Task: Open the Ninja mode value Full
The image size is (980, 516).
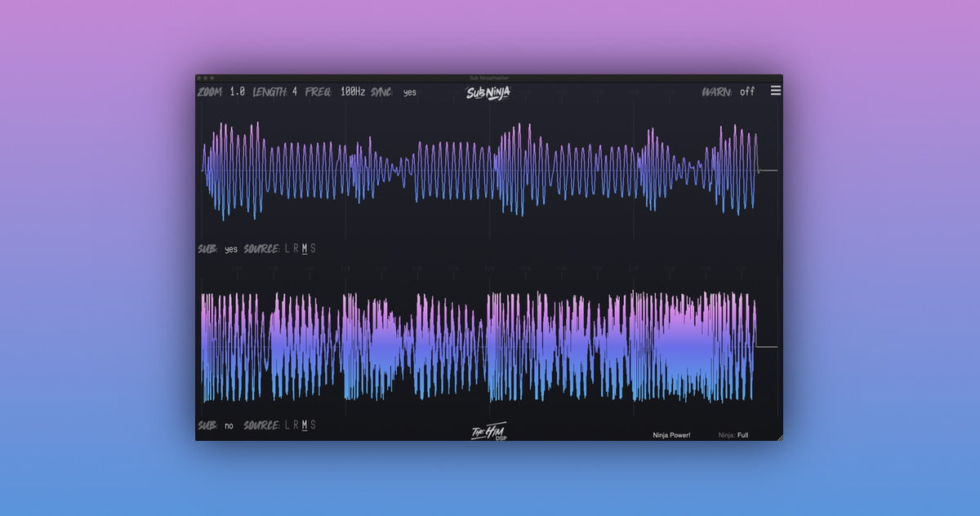Action: [742, 435]
